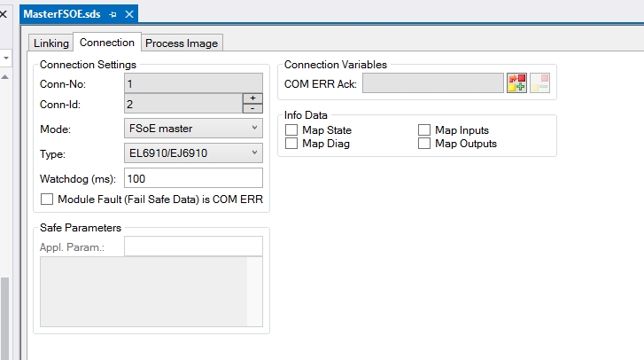Tick the Map Outputs checkbox
644x360 pixels.
[x=423, y=144]
